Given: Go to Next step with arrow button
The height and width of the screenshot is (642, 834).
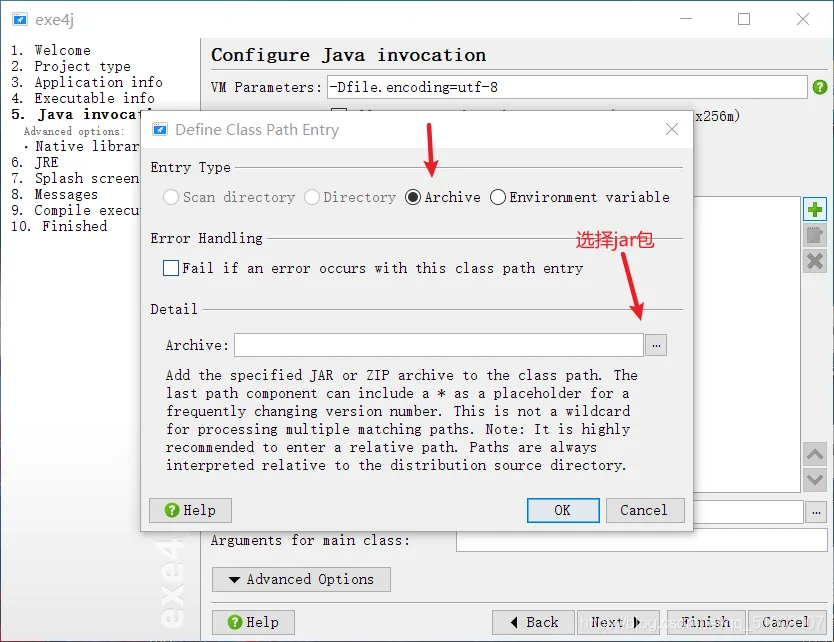Looking at the screenshot, I should coord(618,622).
